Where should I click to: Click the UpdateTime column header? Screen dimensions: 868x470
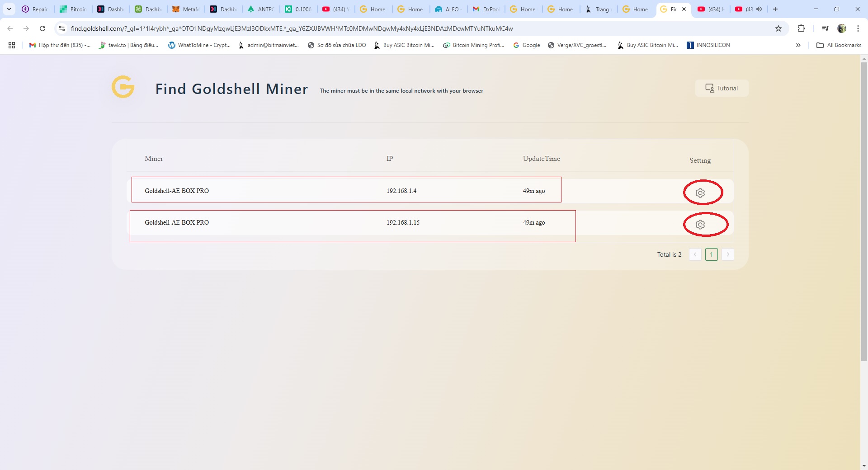pyautogui.click(x=542, y=159)
